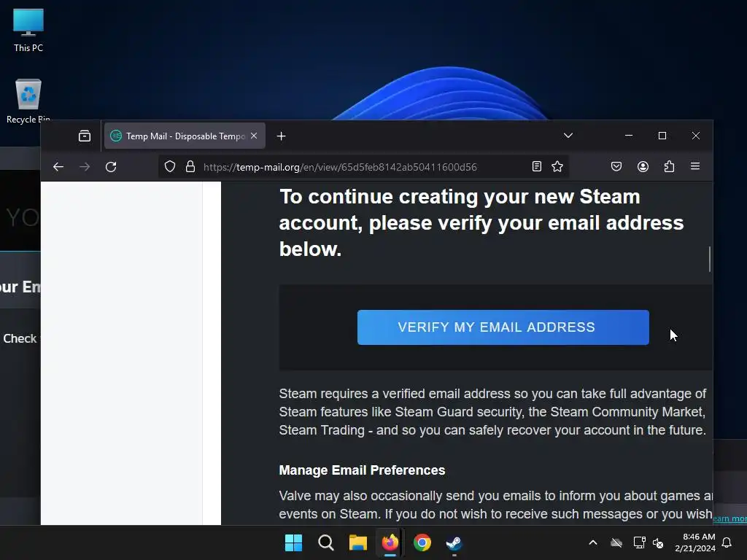747x560 pixels.
Task: Bookmark this page with the star icon
Action: click(557, 166)
